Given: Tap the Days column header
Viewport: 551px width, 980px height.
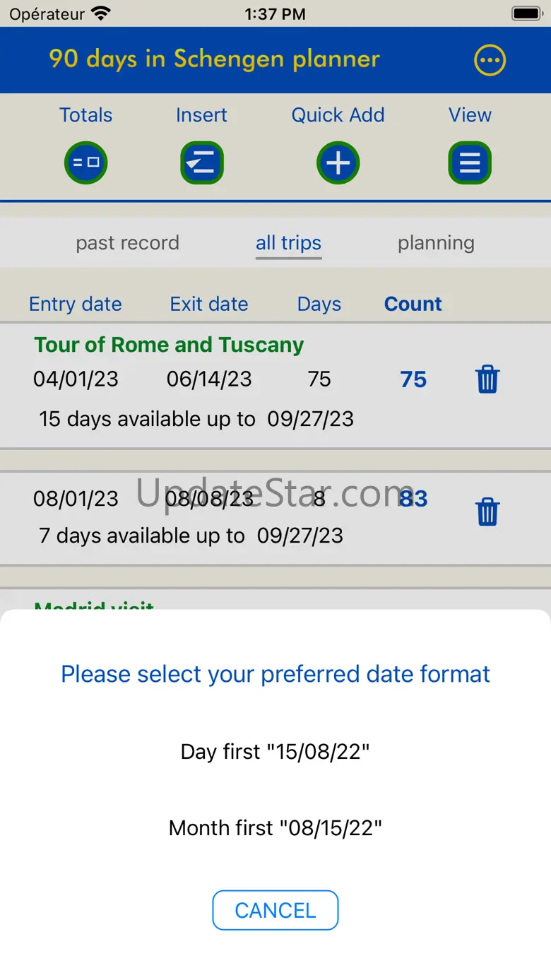Looking at the screenshot, I should coord(319,304).
